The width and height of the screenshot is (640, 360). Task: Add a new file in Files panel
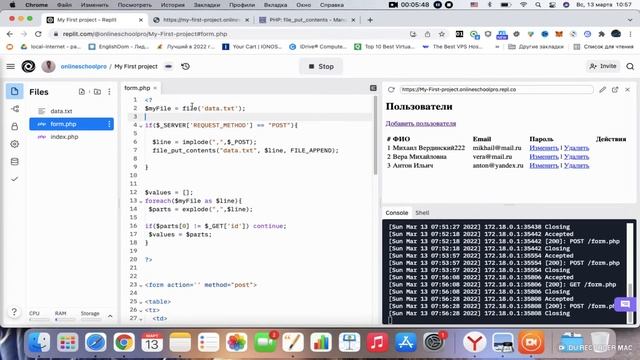[x=82, y=92]
